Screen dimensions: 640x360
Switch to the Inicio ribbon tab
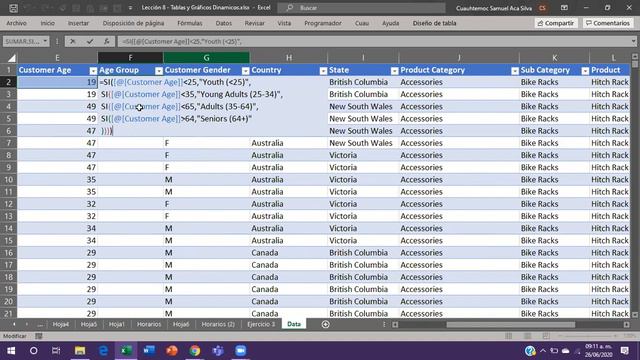click(47, 23)
